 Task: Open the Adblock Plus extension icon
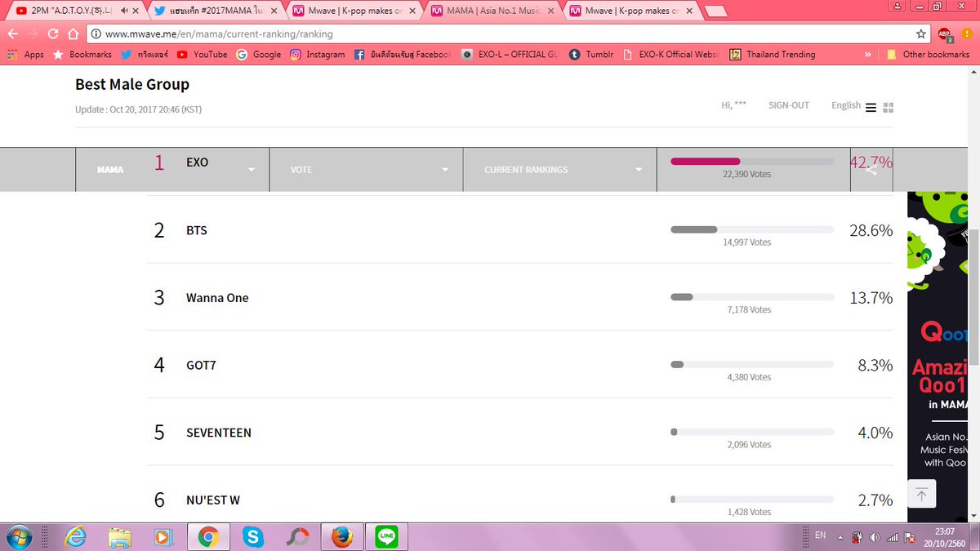(945, 34)
